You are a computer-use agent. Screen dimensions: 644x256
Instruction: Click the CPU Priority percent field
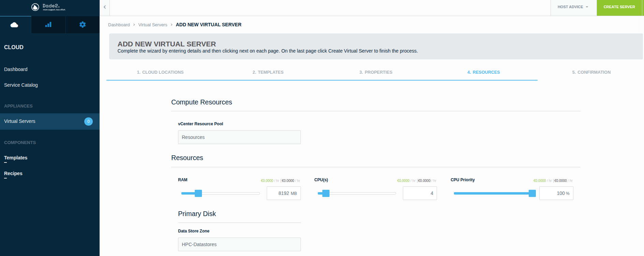tap(556, 193)
